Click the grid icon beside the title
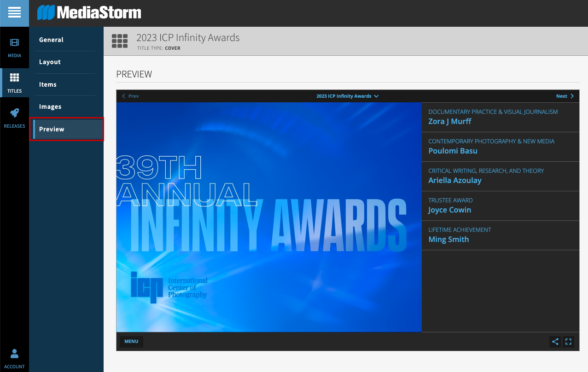The width and height of the screenshot is (588, 372). (120, 41)
